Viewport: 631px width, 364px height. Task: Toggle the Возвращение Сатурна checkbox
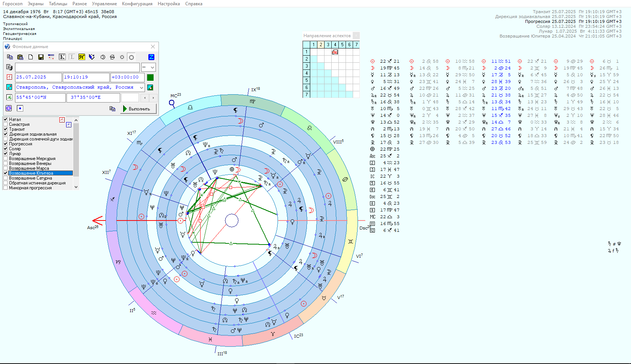[x=6, y=178]
